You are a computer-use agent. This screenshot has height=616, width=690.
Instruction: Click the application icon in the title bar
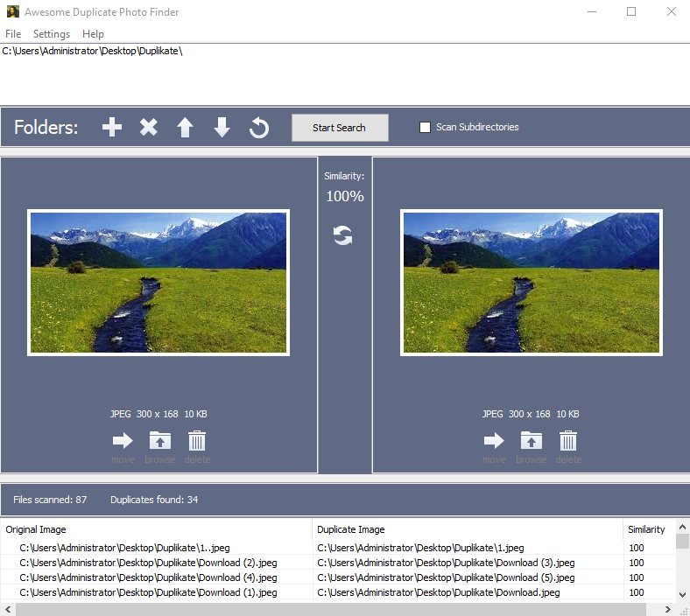13,11
